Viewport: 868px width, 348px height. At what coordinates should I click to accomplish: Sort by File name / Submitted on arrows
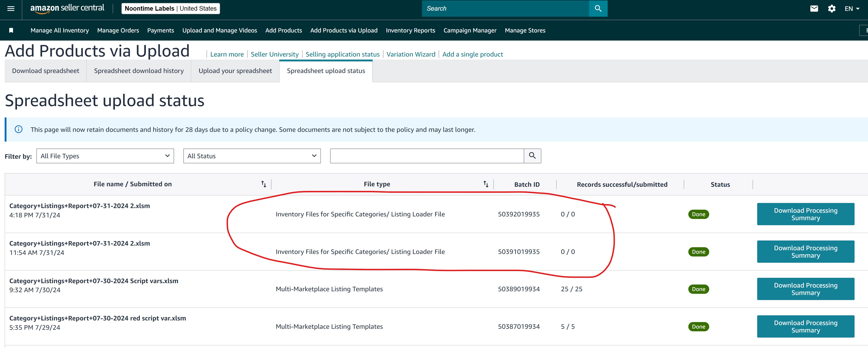(264, 184)
